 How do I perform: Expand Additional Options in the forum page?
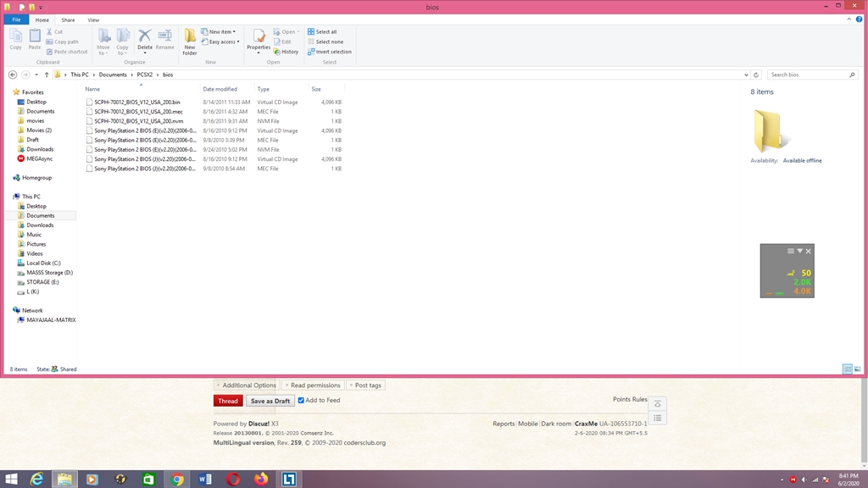[x=247, y=385]
